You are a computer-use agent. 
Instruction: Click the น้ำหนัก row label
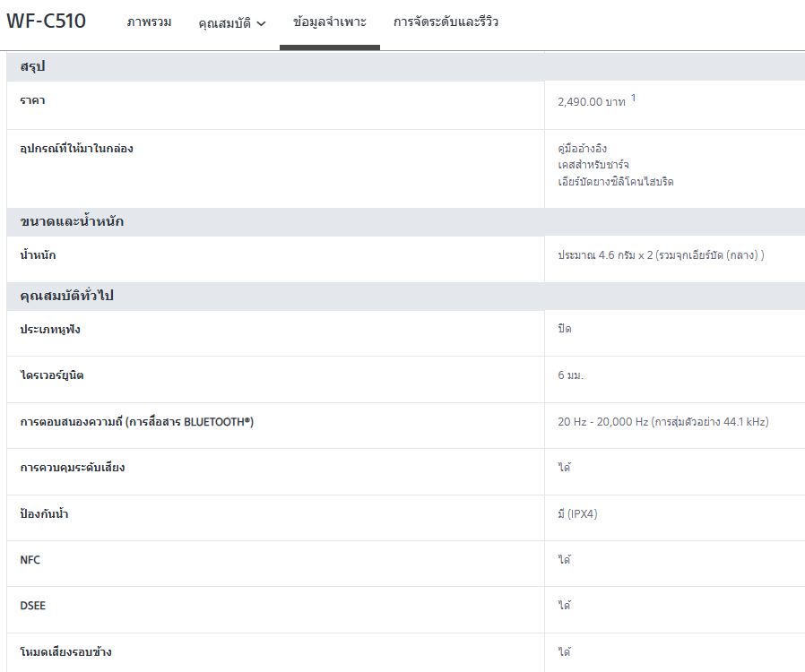(38, 255)
